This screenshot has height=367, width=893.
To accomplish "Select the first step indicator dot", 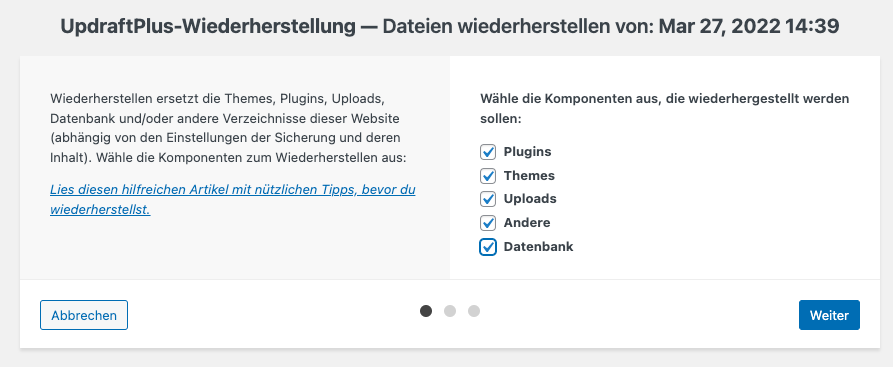I will (426, 311).
